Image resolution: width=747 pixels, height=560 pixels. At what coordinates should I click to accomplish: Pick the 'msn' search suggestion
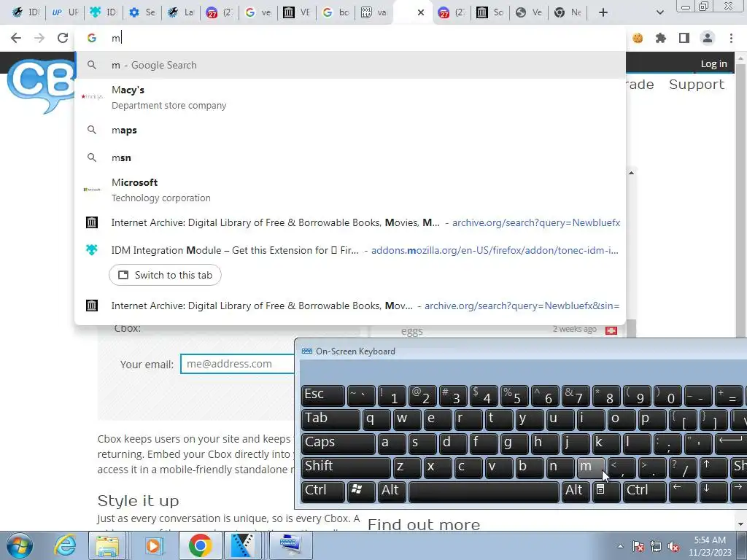pos(350,157)
